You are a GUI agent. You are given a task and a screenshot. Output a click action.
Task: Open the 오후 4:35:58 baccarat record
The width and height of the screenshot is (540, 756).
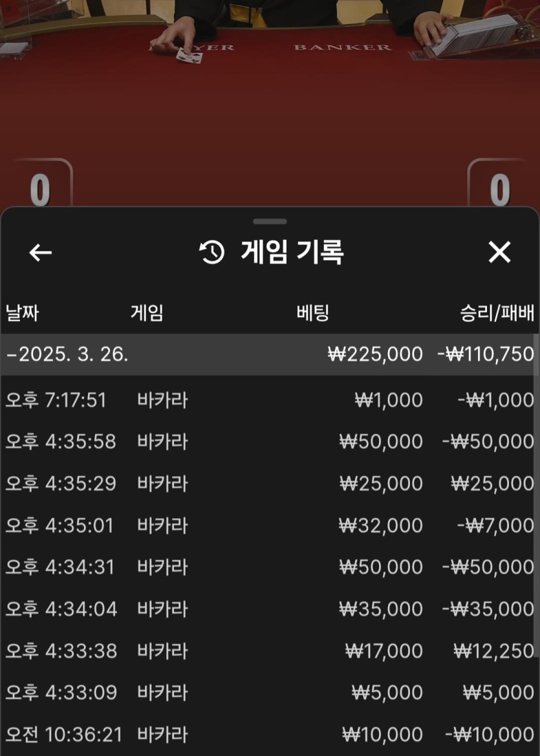(x=269, y=442)
